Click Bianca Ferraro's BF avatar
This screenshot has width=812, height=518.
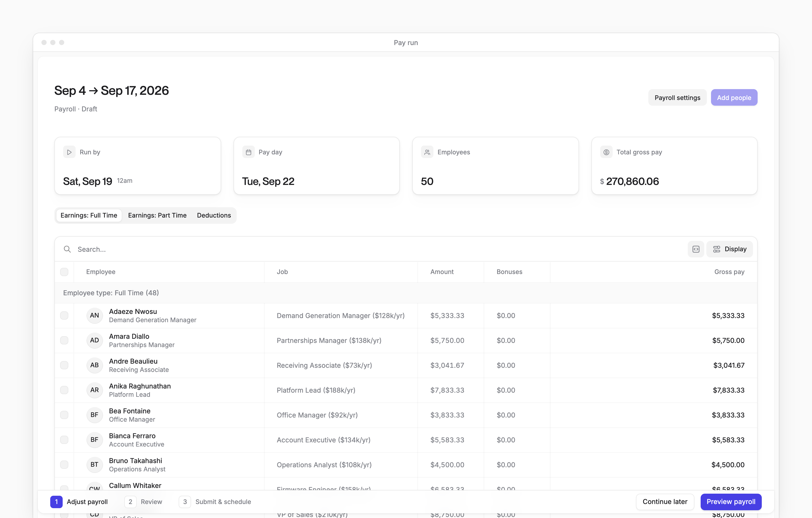[95, 440]
